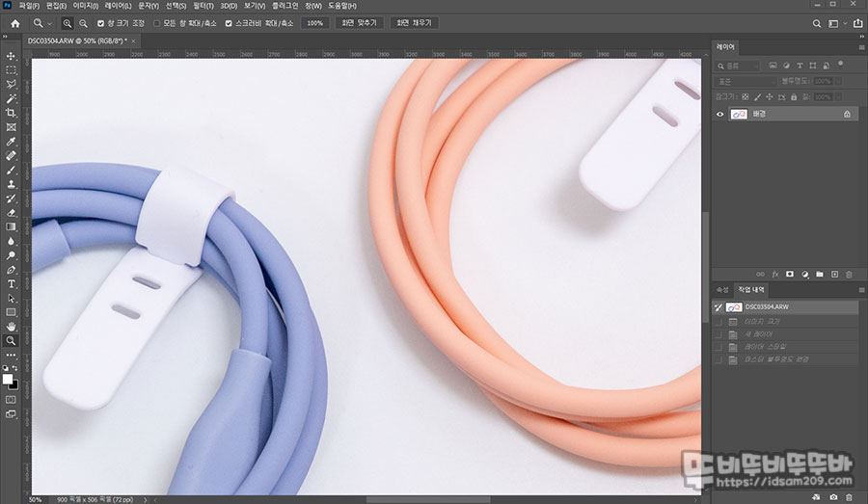Toggle the adjustment layer filter icon
The width and height of the screenshot is (868, 504).
[x=786, y=66]
